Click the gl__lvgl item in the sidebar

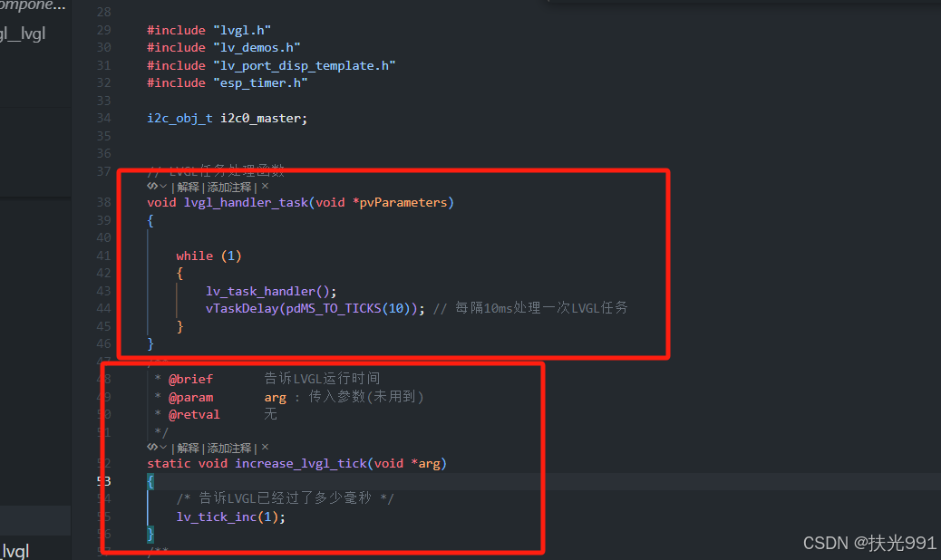23,33
